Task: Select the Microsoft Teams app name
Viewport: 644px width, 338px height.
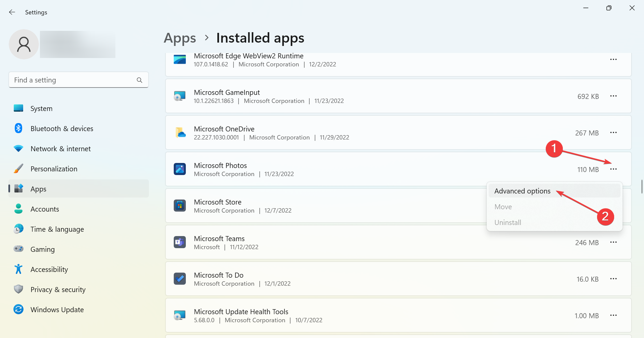Action: point(219,238)
